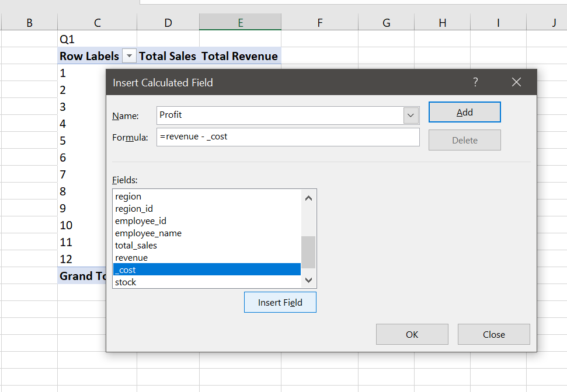Select the stock field in list
567x392 pixels.
(126, 282)
